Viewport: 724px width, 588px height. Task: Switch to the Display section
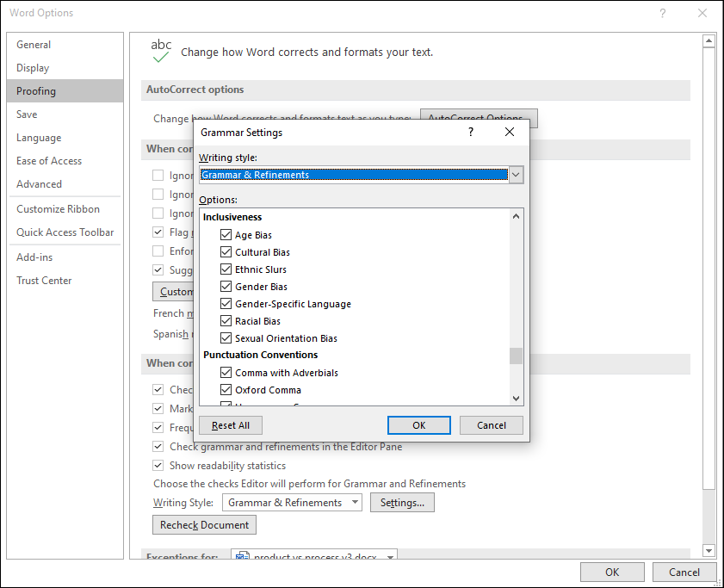(x=33, y=67)
